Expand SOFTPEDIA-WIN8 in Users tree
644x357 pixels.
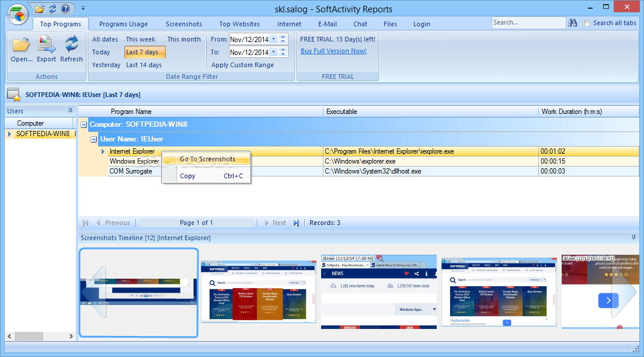pyautogui.click(x=9, y=134)
